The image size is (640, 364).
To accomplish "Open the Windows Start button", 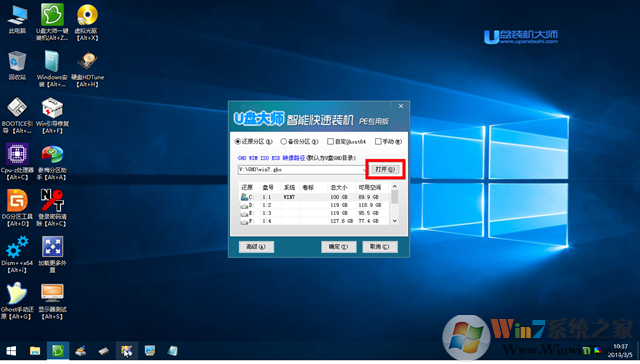I will coord(11,351).
